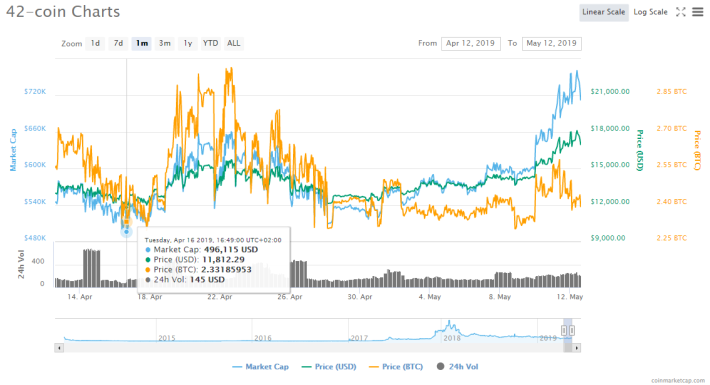Show ALL time range

[x=234, y=43]
